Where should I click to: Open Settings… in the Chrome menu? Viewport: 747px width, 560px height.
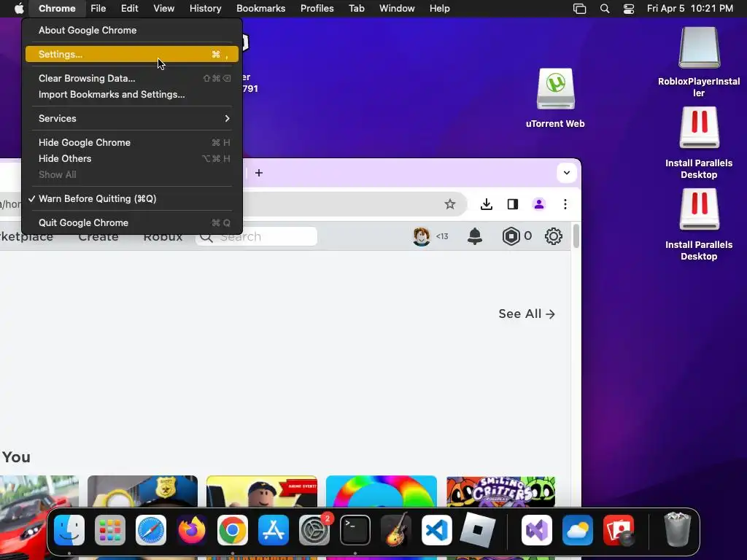click(x=132, y=54)
